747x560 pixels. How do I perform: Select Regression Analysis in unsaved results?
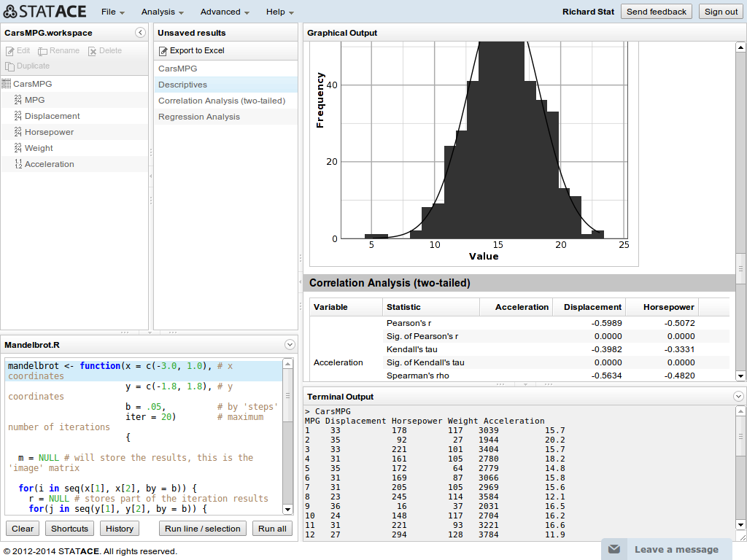tap(199, 117)
